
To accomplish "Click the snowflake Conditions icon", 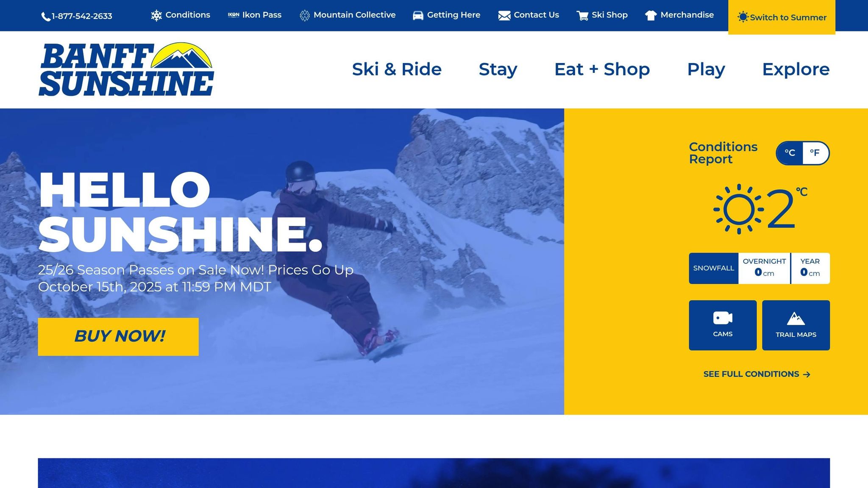I will tap(156, 16).
